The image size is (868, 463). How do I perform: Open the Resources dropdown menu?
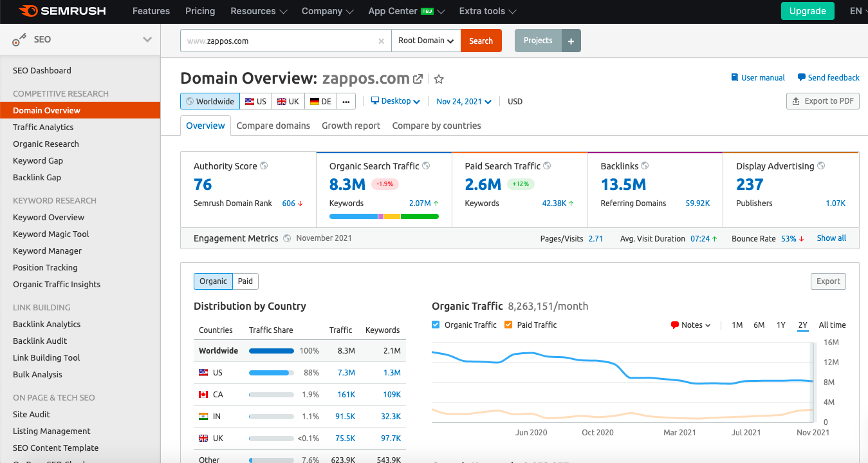(259, 11)
